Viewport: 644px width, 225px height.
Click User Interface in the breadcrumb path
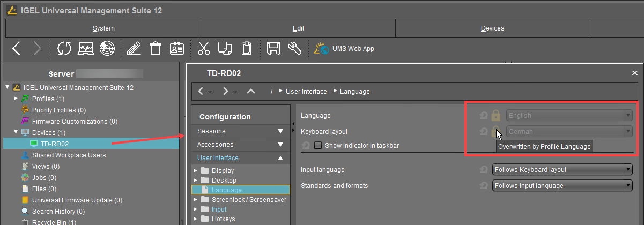pos(306,92)
